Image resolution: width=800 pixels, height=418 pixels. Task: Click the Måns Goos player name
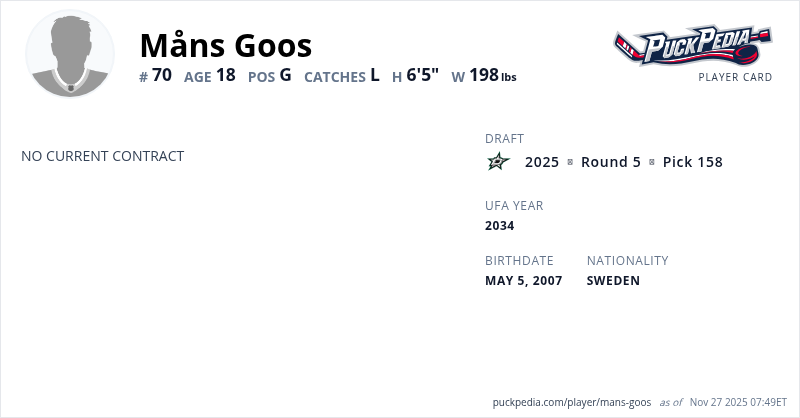pos(226,45)
